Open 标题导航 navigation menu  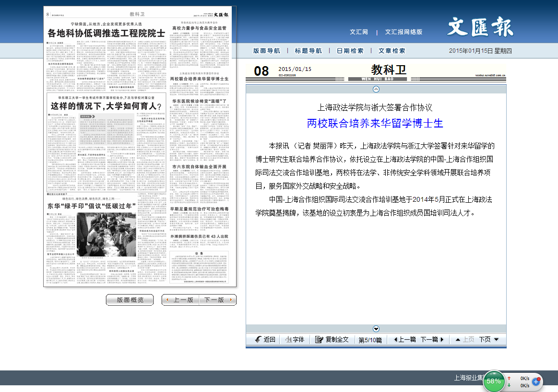308,51
